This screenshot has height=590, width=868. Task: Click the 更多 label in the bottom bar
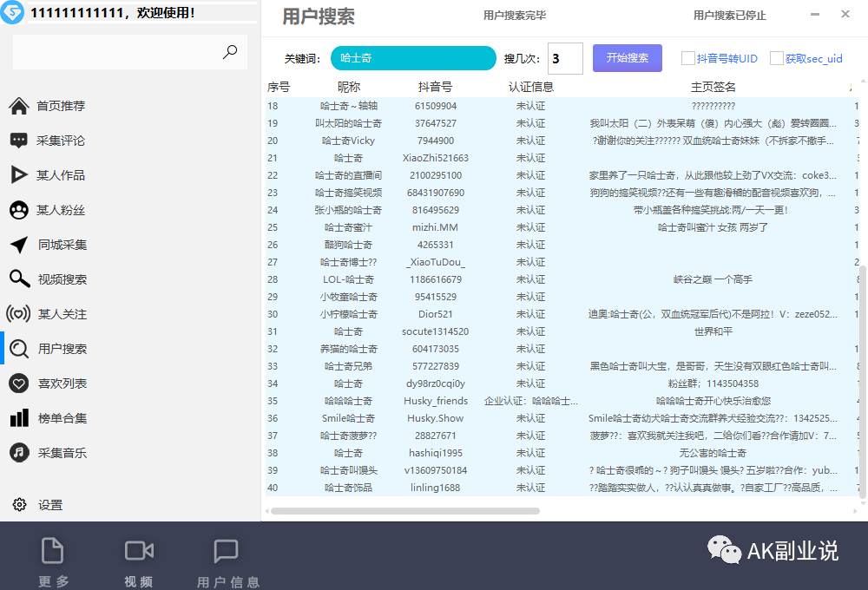coord(54,581)
